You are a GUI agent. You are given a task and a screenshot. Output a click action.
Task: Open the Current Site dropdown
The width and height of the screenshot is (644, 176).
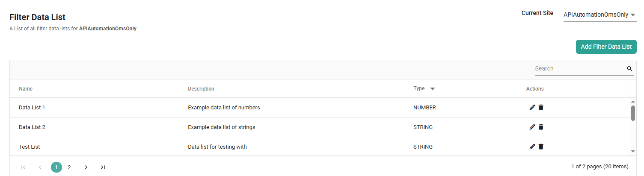point(599,15)
